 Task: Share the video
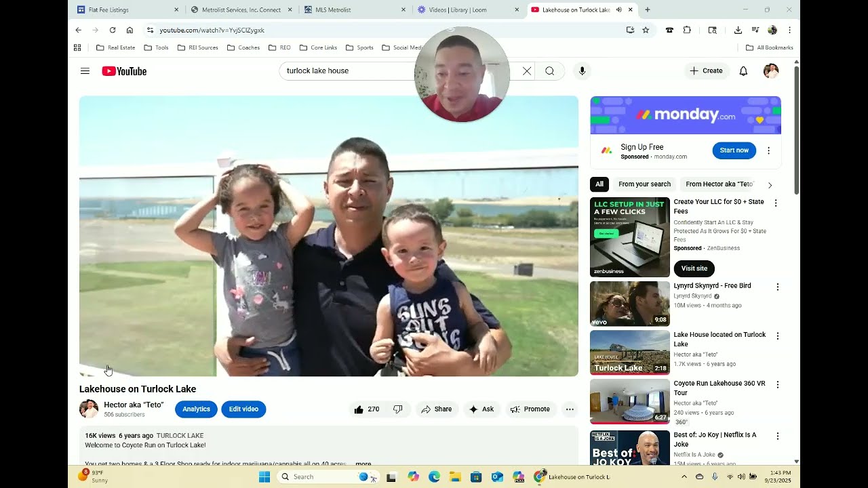(x=437, y=409)
